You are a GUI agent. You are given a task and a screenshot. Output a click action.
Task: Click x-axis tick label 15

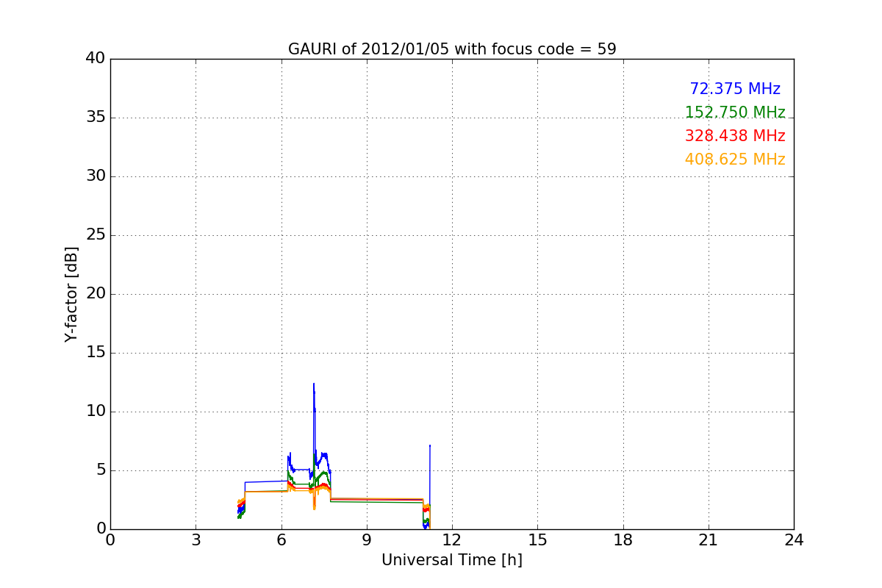(537, 540)
